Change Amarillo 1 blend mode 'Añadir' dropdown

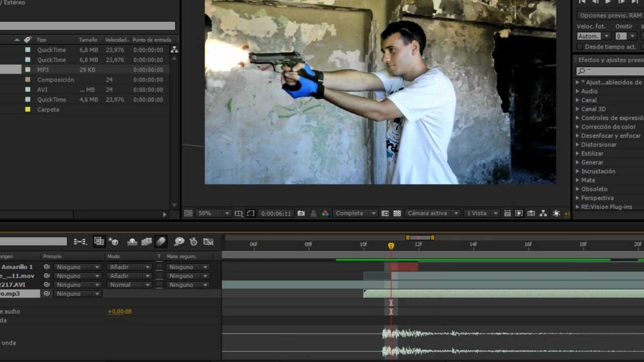click(129, 267)
